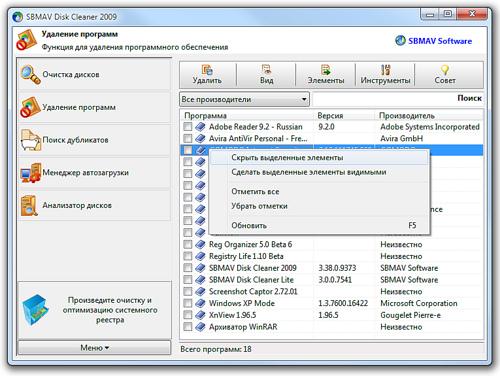This screenshot has height=376, width=500.
Task: Click the Reg Organizer 5.0 Beta 6 icon
Action: coord(200,244)
